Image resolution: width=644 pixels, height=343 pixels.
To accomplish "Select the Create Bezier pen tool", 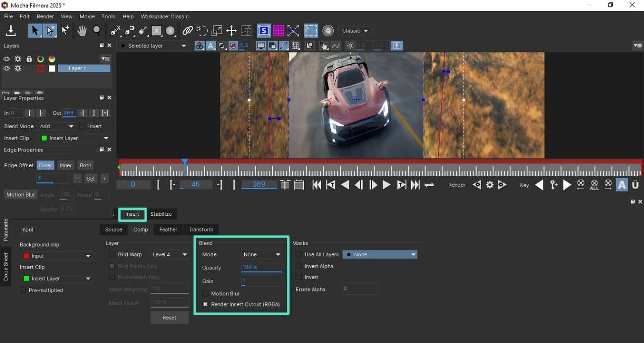I will click(130, 31).
